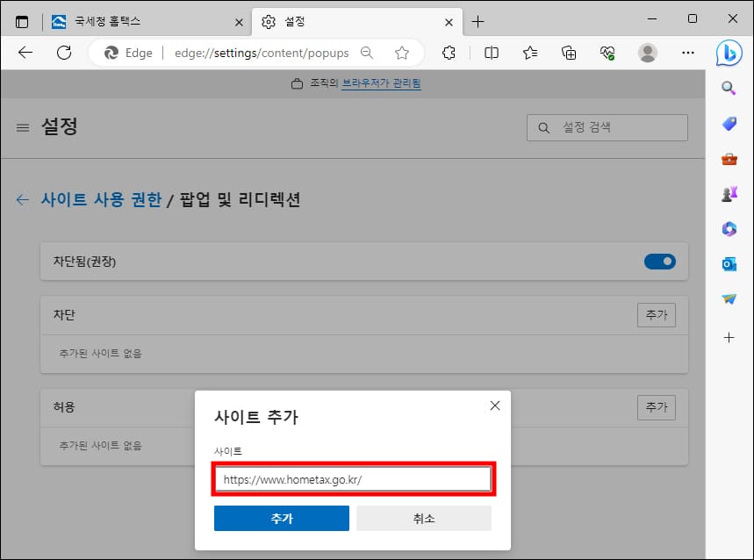The height and width of the screenshot is (560, 754).
Task: Disable the 차단됨(권장) popup blocking toggle
Action: click(x=659, y=261)
